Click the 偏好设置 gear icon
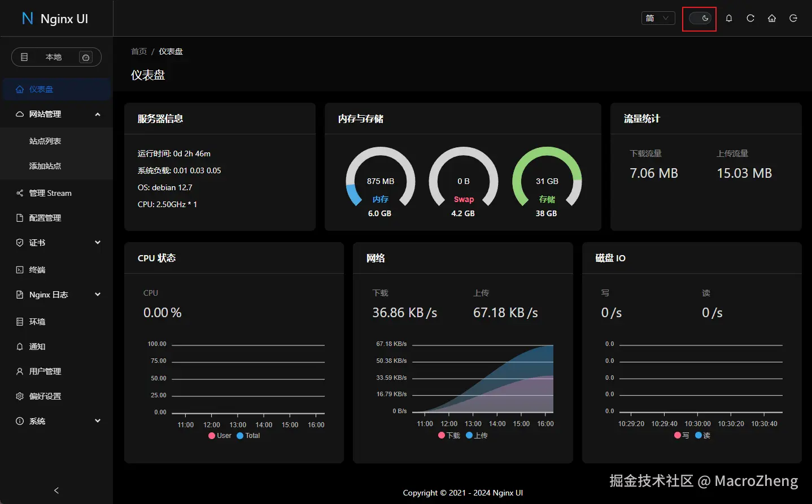The image size is (812, 504). [20, 396]
